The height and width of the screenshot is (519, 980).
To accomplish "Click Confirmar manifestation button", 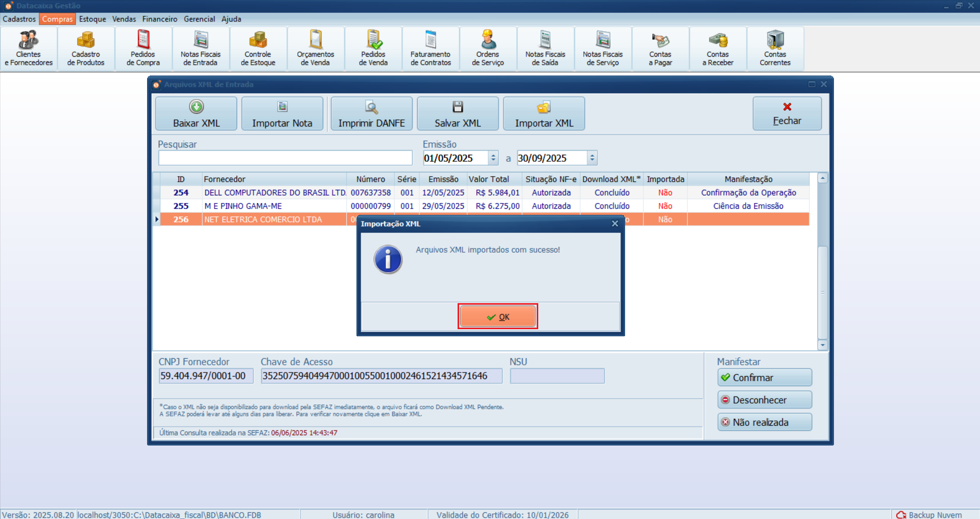I will click(x=764, y=378).
